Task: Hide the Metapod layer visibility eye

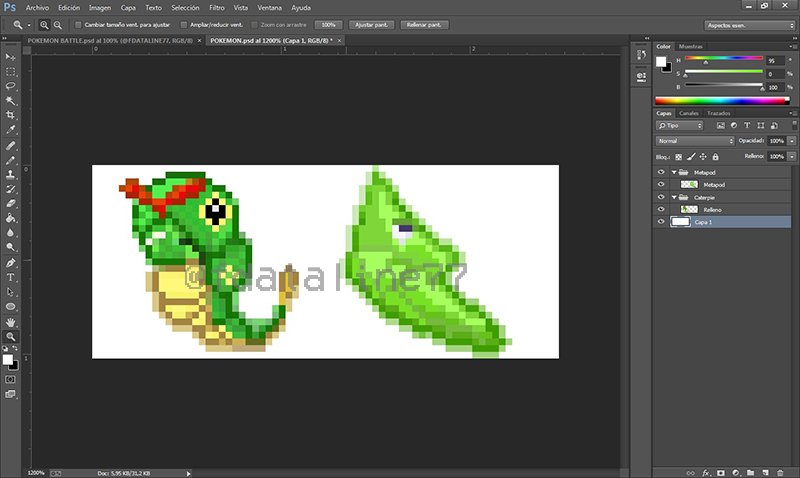Action: click(x=661, y=185)
